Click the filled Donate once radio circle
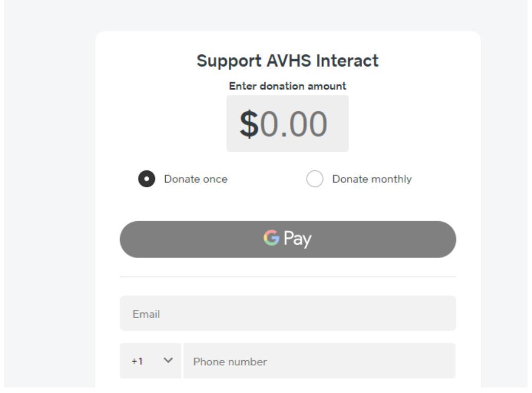The width and height of the screenshot is (532, 393). click(x=146, y=179)
